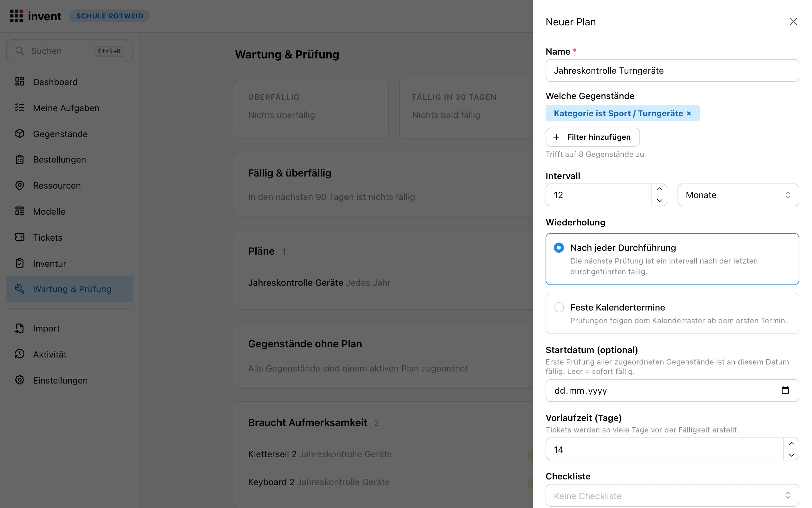Click the Aktivität history clock icon

[19, 354]
